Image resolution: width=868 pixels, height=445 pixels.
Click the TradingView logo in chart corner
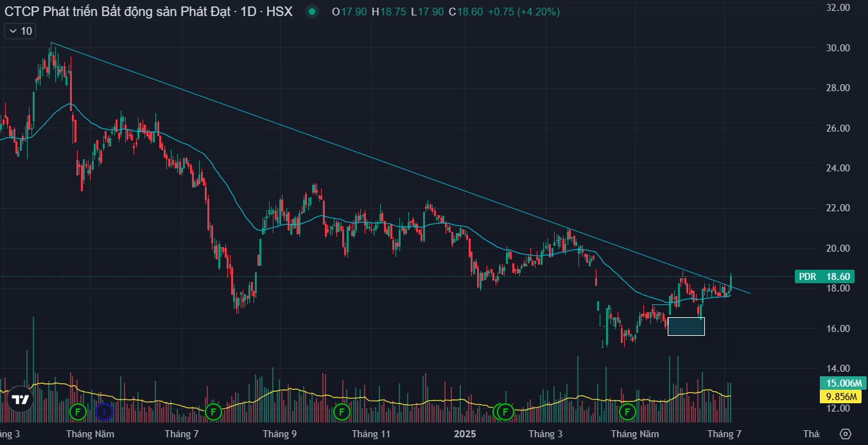tap(21, 399)
